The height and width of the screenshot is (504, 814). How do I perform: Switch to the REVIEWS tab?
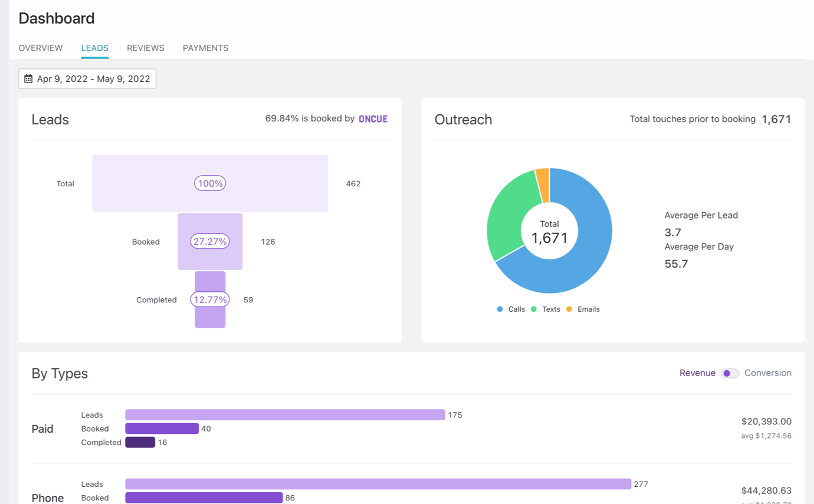pos(145,48)
